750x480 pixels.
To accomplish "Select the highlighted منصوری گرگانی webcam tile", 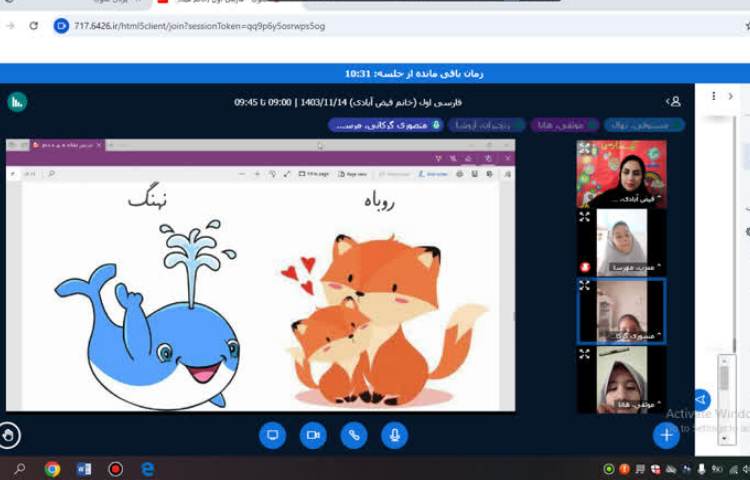I will [621, 311].
